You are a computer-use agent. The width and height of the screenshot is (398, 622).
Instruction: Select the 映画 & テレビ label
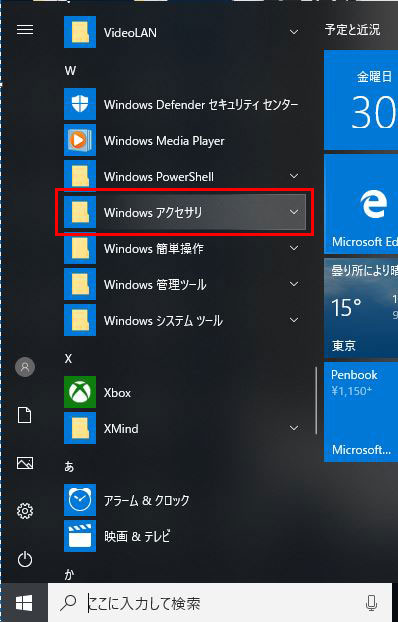pyautogui.click(x=137, y=537)
